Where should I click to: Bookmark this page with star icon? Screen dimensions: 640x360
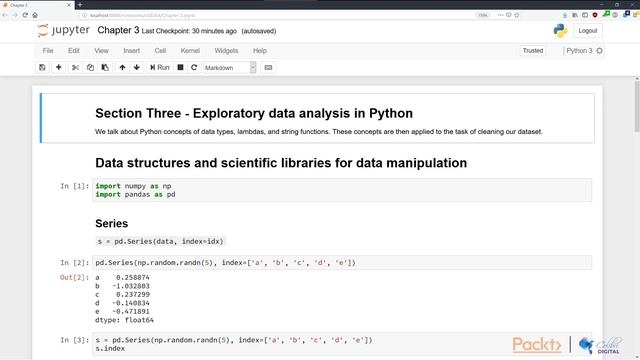coord(517,15)
